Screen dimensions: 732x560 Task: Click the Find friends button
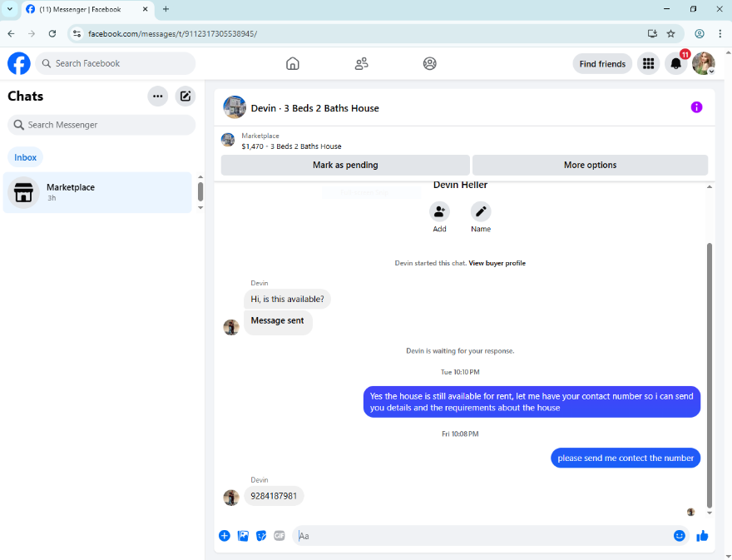(x=602, y=63)
